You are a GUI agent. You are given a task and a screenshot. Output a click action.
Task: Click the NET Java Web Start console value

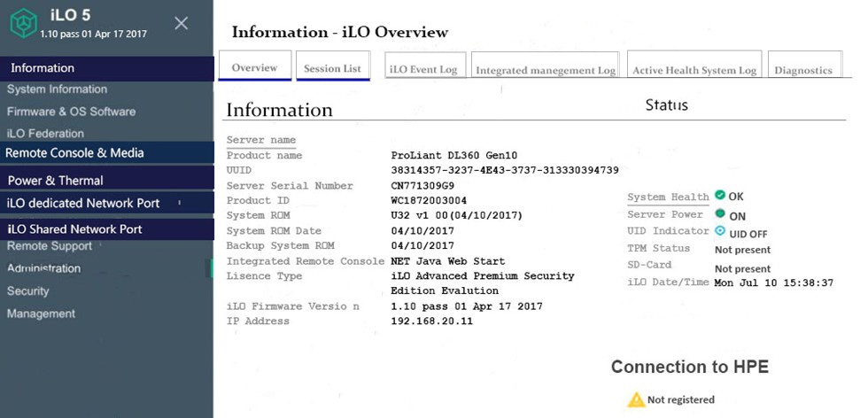[x=448, y=260]
